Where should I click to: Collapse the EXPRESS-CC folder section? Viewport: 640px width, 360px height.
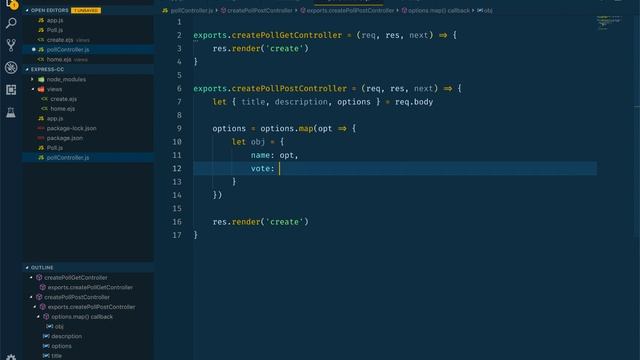pyautogui.click(x=27, y=69)
